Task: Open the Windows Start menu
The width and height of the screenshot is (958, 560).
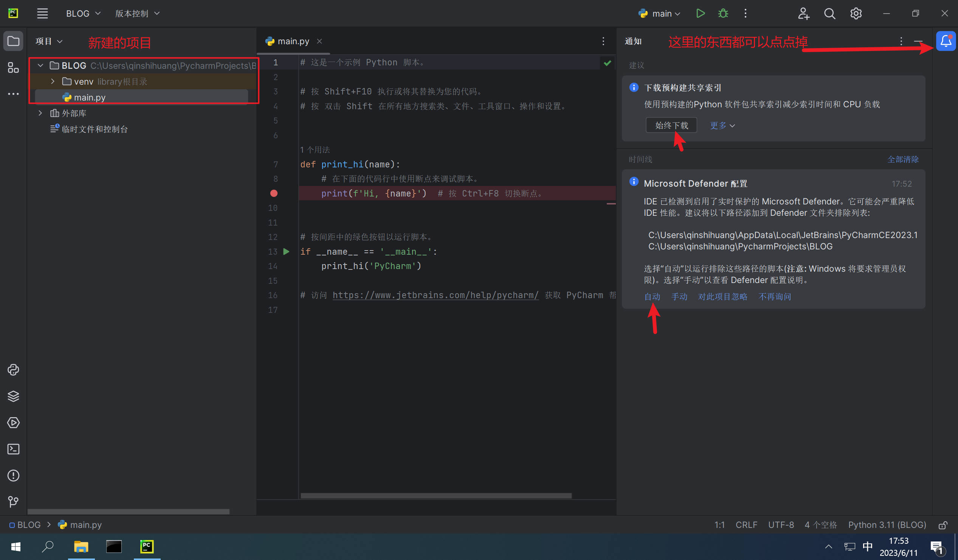Action: coord(16,547)
